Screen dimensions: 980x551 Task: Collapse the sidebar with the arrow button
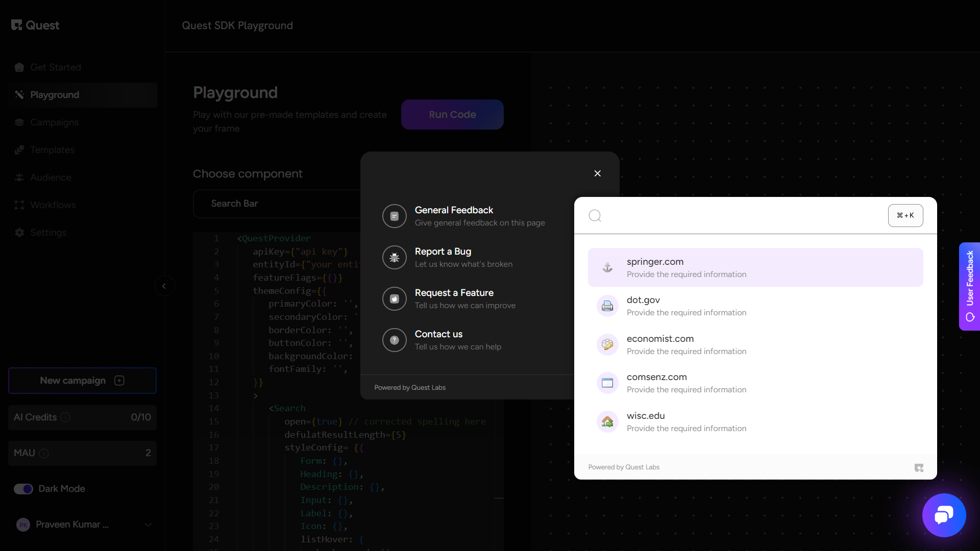pyautogui.click(x=164, y=286)
